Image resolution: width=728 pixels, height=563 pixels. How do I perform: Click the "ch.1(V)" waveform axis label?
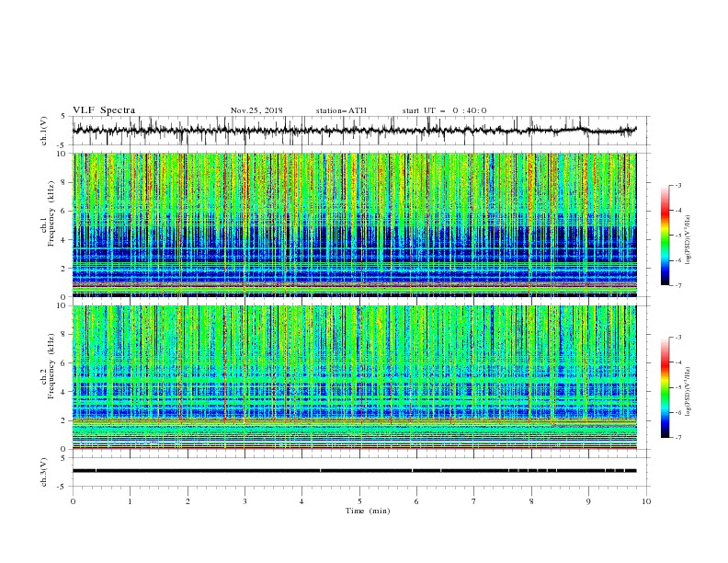click(x=44, y=131)
